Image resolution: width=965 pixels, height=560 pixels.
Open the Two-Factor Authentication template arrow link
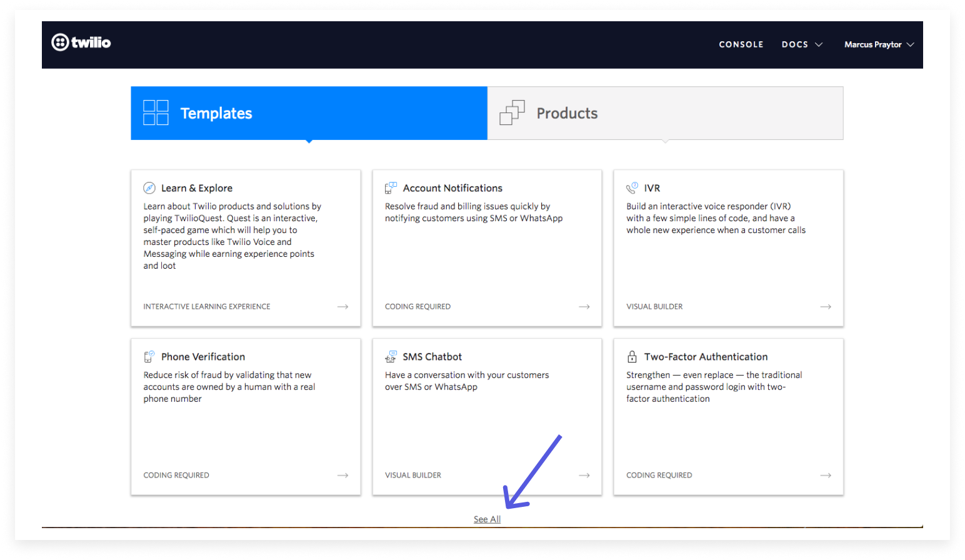coord(826,475)
